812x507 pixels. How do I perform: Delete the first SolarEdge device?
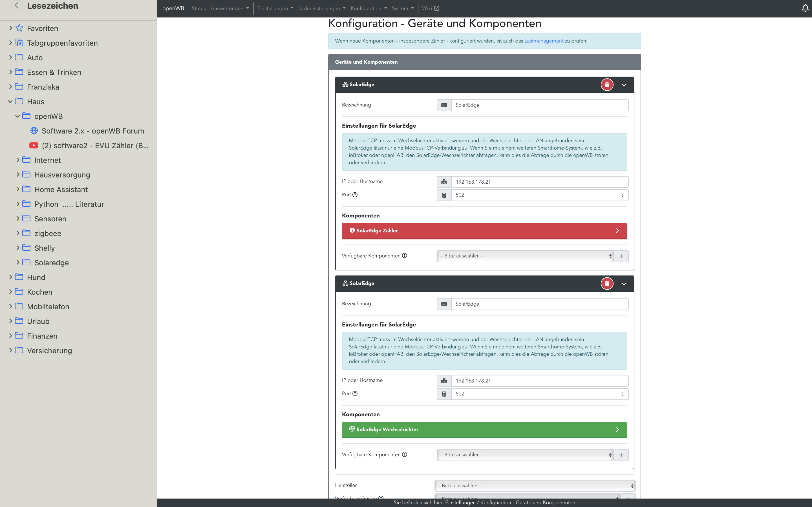(x=607, y=85)
